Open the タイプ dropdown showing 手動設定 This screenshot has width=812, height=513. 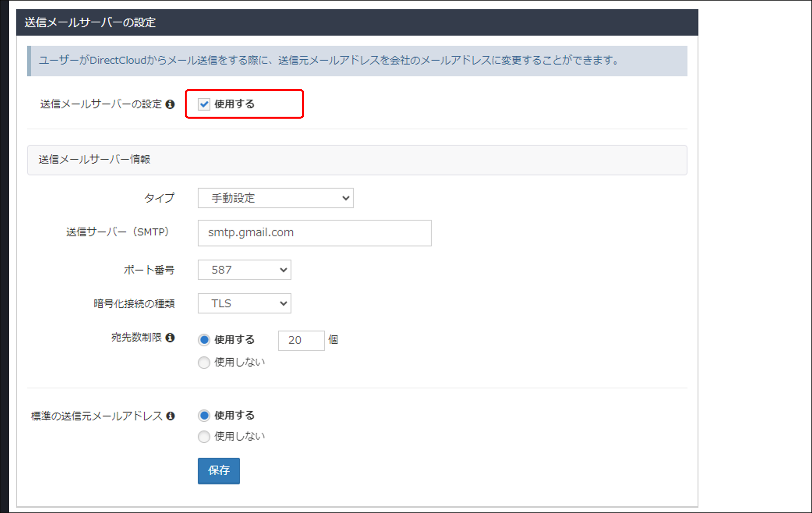pos(275,198)
